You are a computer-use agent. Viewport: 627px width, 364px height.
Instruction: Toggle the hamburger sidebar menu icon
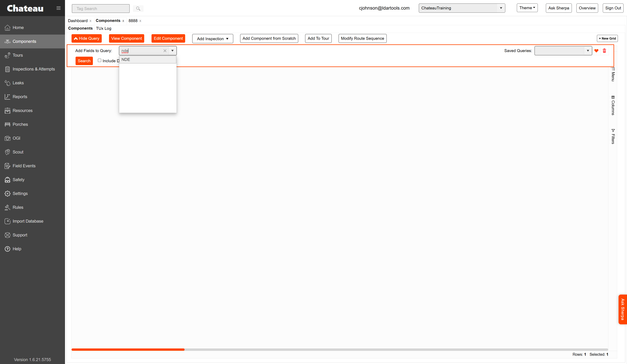coord(58,8)
